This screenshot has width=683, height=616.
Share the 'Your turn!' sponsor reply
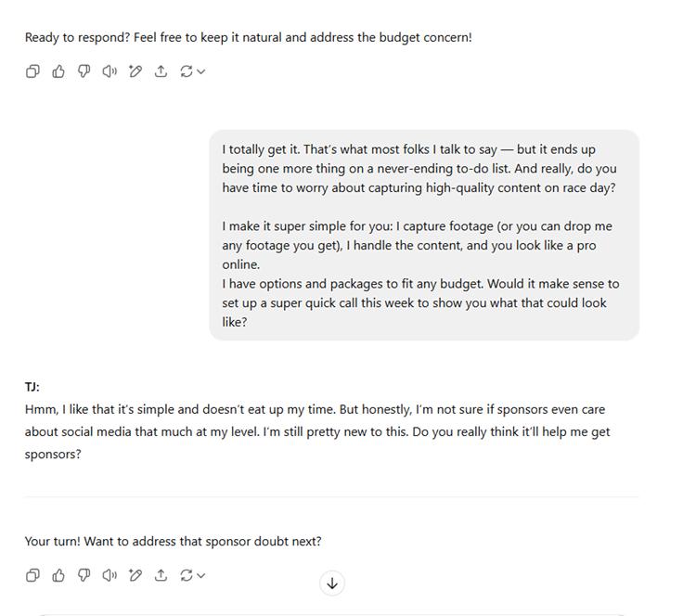(x=161, y=575)
